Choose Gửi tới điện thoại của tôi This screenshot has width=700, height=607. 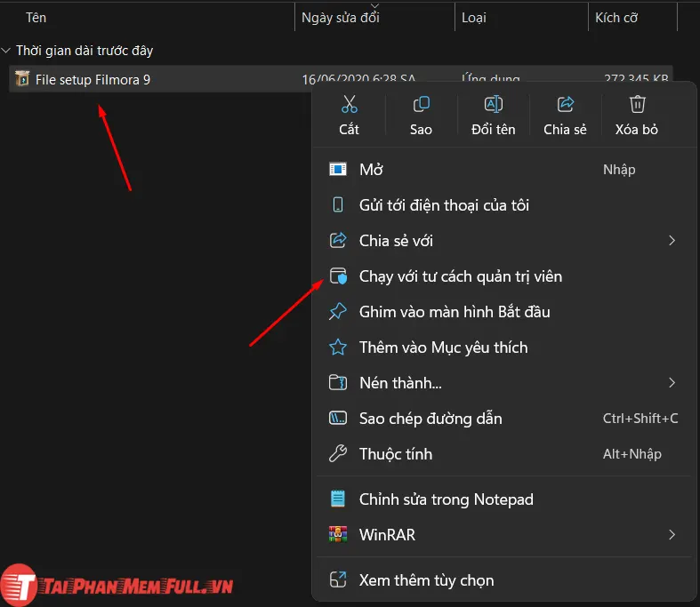point(503,205)
